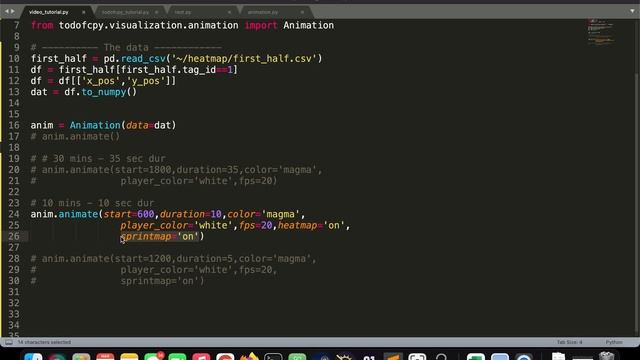Open the Trash in the Dock
Viewport: 640px width, 360px height.
607,356
